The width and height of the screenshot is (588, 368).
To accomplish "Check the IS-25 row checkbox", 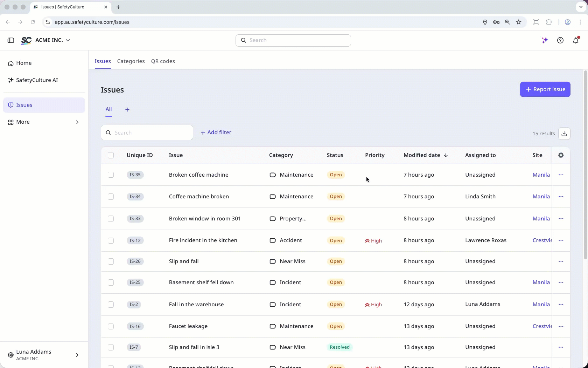I will click(111, 282).
